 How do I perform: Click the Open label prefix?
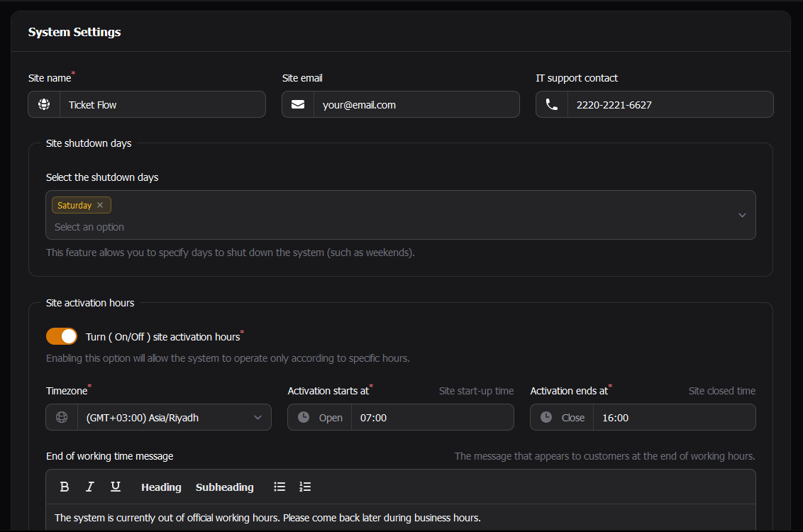[331, 418]
